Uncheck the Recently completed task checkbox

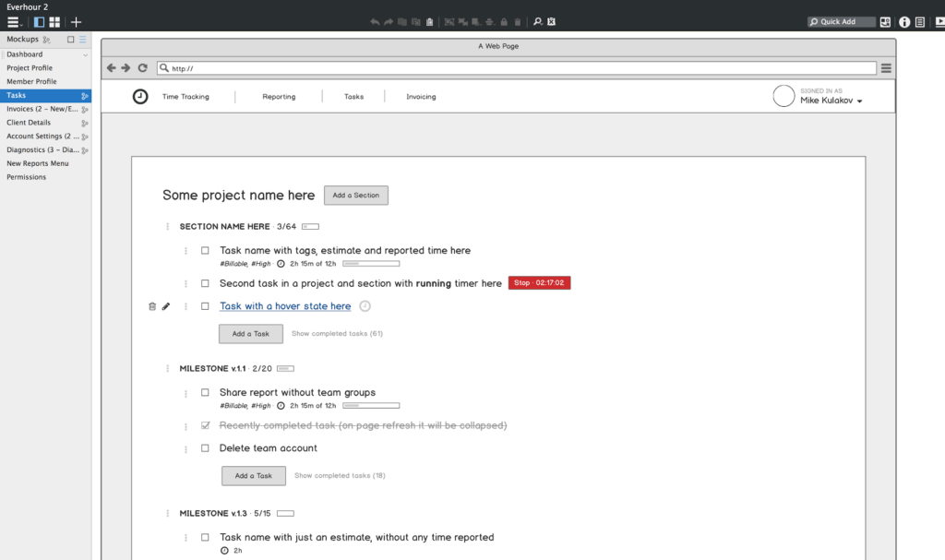(x=204, y=425)
